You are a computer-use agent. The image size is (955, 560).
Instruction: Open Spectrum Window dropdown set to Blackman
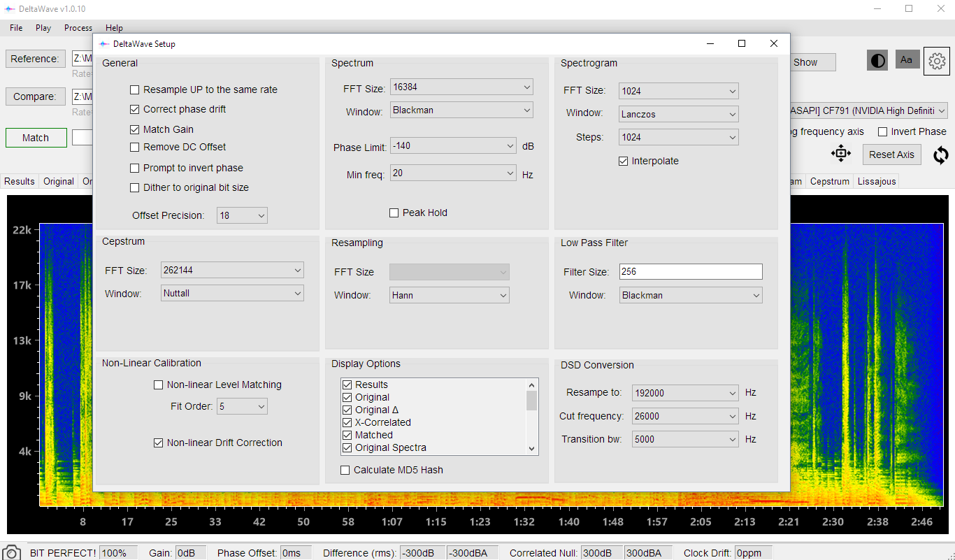coord(461,110)
